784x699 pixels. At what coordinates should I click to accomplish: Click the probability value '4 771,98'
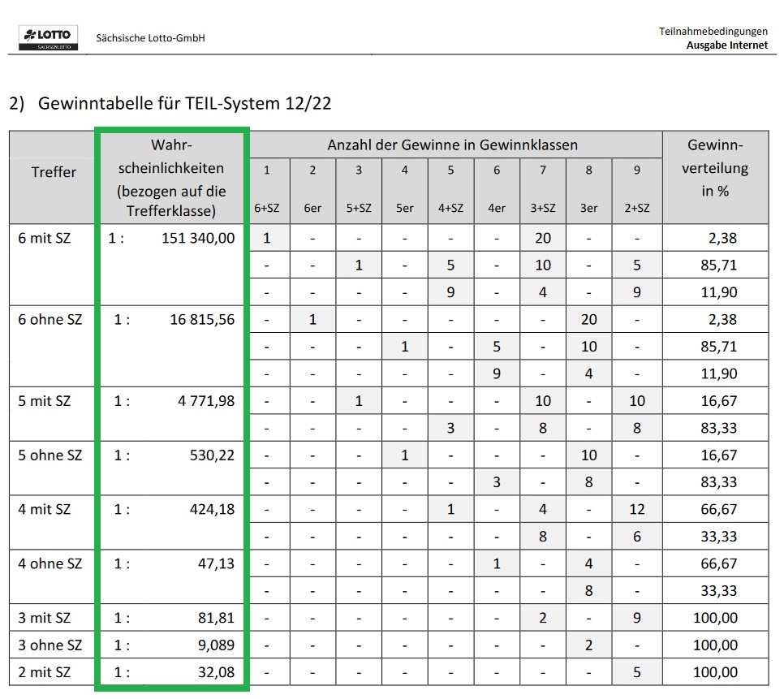[206, 401]
